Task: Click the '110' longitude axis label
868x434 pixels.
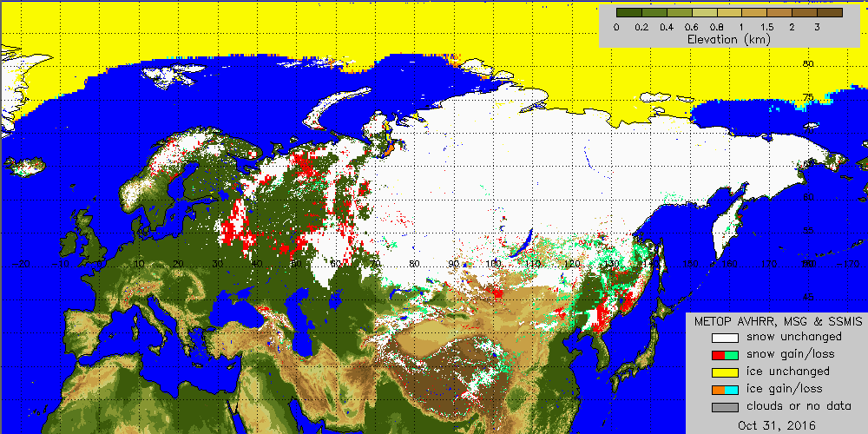Action: [x=533, y=264]
